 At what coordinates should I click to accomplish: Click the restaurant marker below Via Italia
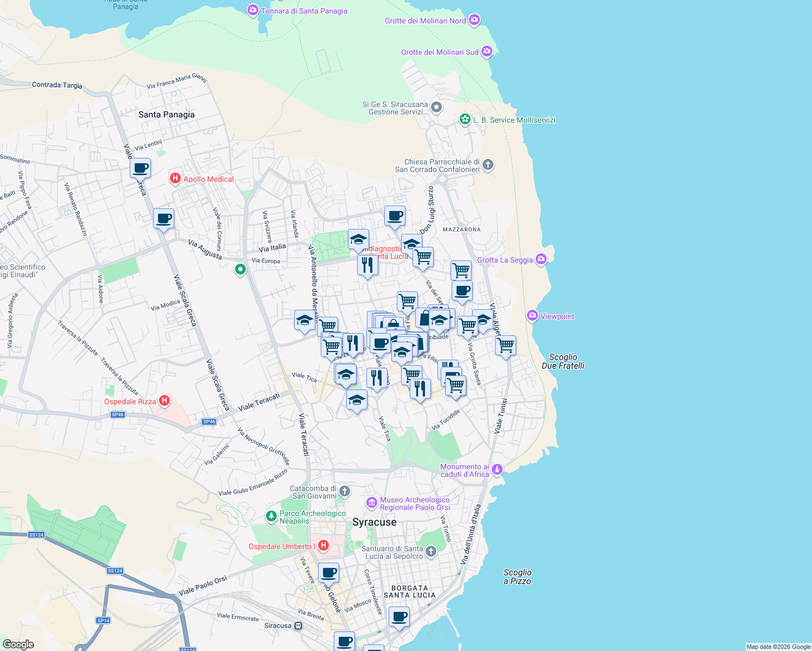pyautogui.click(x=367, y=264)
